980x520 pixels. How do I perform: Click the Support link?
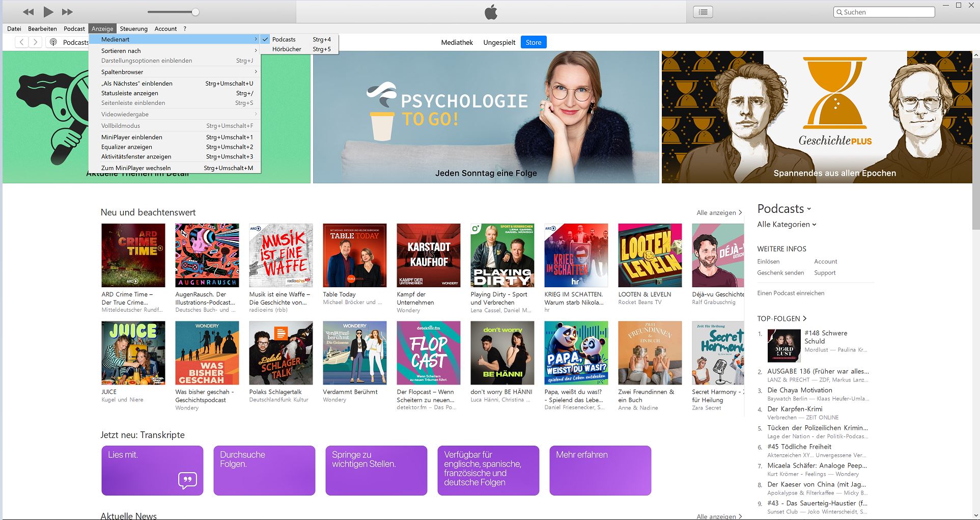pyautogui.click(x=825, y=272)
